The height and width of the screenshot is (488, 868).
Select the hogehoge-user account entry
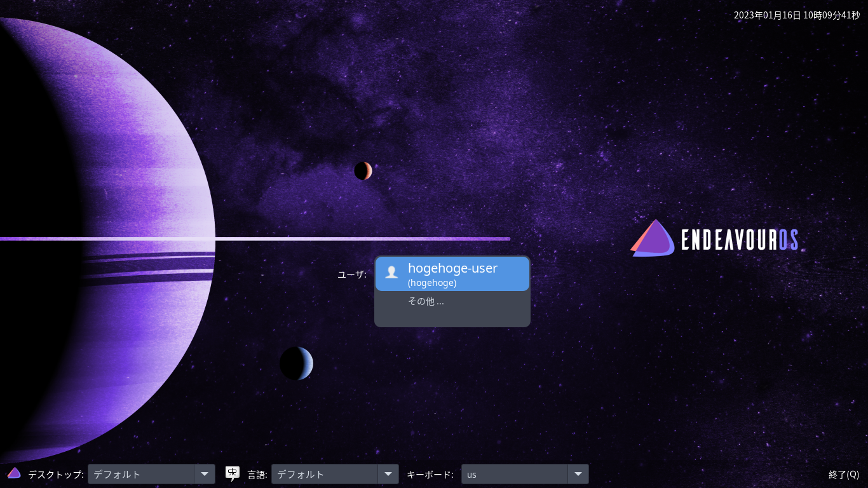point(452,274)
